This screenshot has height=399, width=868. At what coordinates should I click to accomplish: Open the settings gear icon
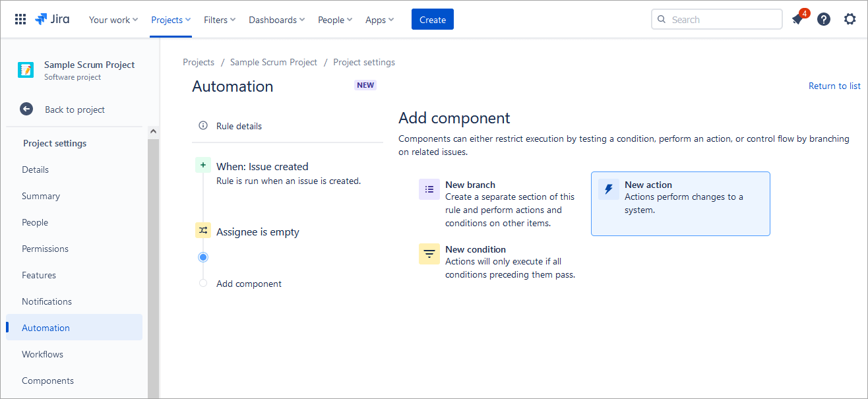click(850, 20)
